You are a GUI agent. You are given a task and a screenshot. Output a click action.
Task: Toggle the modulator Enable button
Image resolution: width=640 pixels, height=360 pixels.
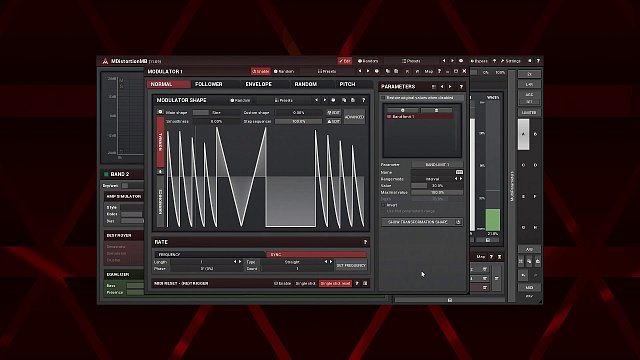click(260, 71)
